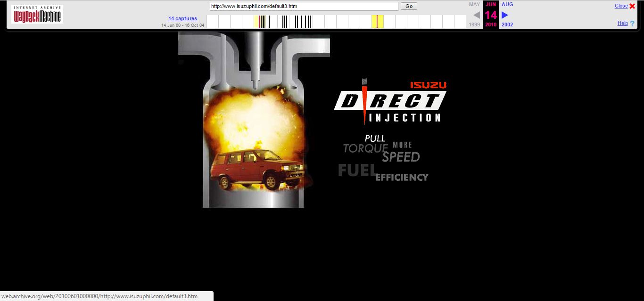This screenshot has height=301, width=644.
Task: Click the red X close icon
Action: (x=632, y=6)
